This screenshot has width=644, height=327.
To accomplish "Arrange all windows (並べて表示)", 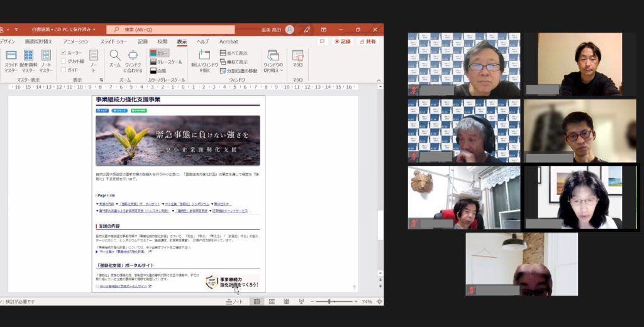I will tap(234, 53).
